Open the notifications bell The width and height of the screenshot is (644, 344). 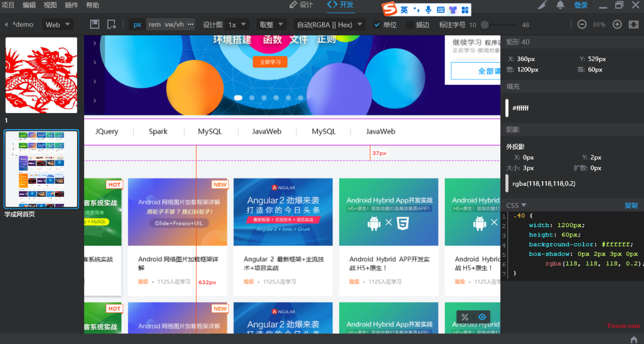pos(560,5)
